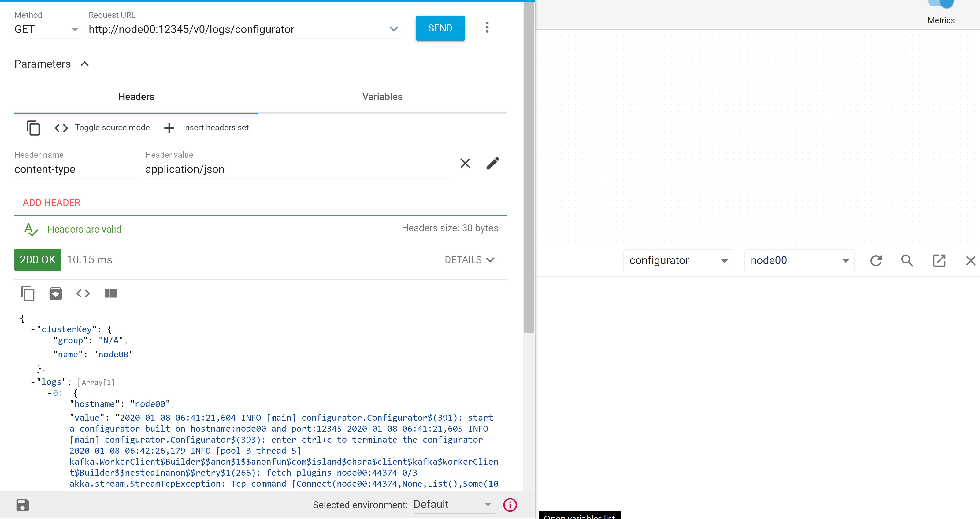Save the request with floppy icon
Screen dimensions: 980x519
click(22, 505)
